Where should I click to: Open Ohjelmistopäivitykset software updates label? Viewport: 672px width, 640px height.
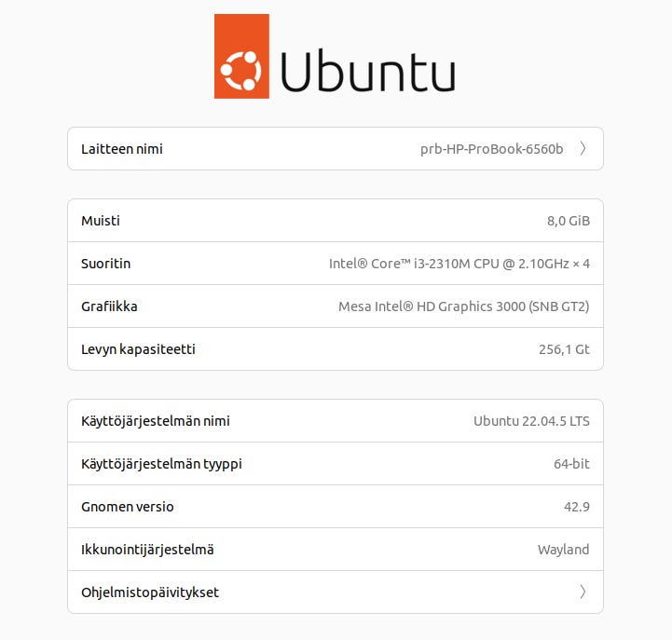150,592
